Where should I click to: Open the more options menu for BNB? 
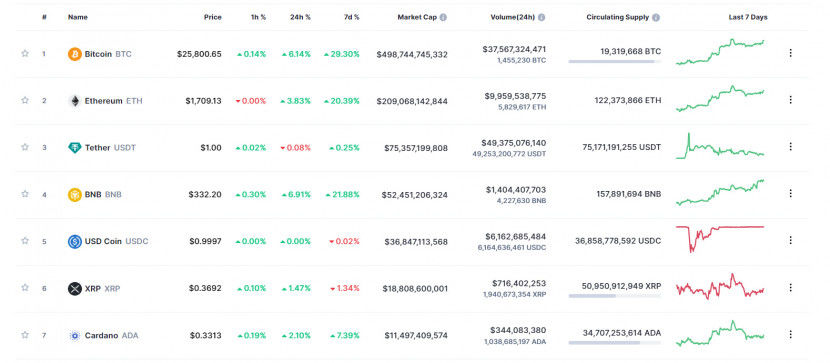click(790, 193)
